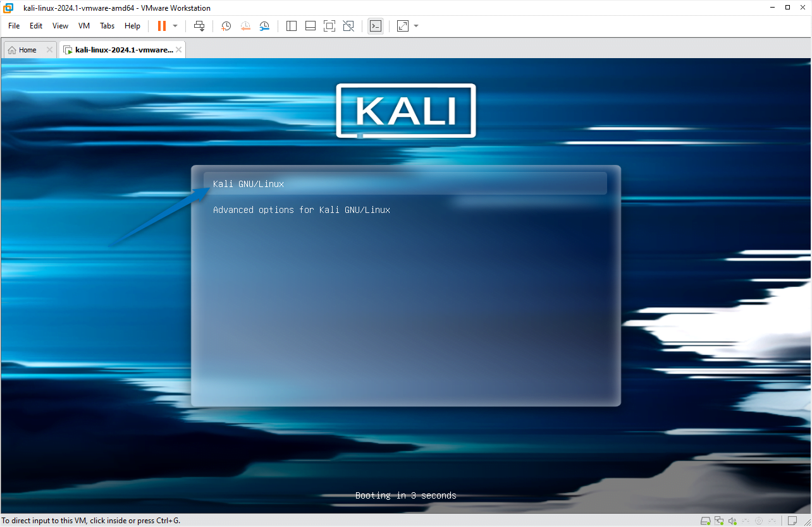Toggle the open console view button
The height and width of the screenshot is (527, 812).
point(376,26)
